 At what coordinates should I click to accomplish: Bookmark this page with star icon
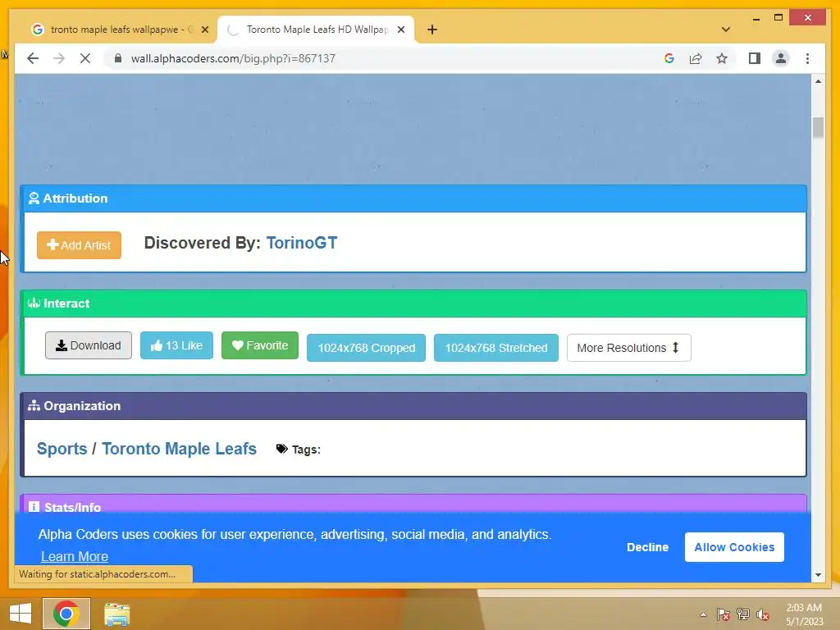[722, 58]
